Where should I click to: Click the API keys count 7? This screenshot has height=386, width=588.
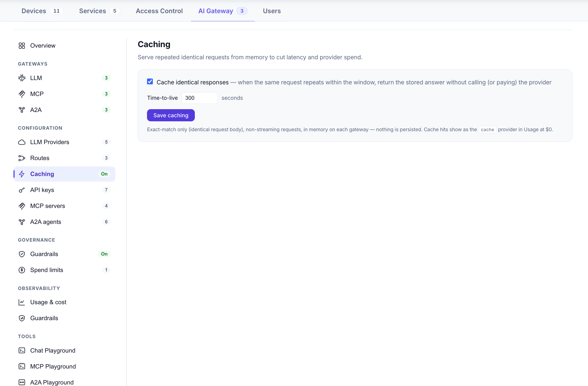pos(106,190)
